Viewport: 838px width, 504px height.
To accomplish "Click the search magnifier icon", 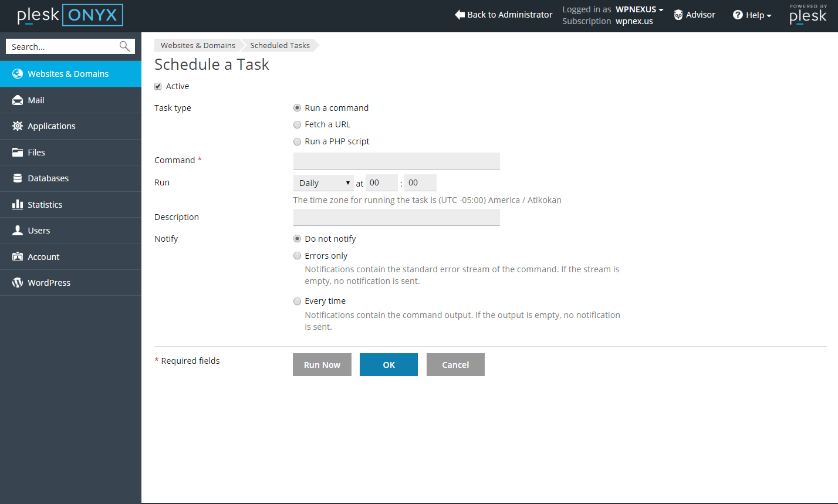I will coord(124,46).
